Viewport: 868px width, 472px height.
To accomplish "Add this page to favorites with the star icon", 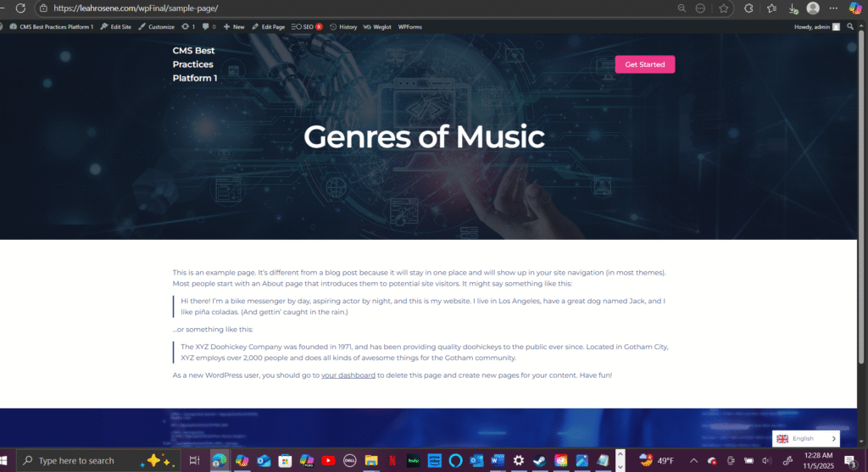I will click(724, 8).
